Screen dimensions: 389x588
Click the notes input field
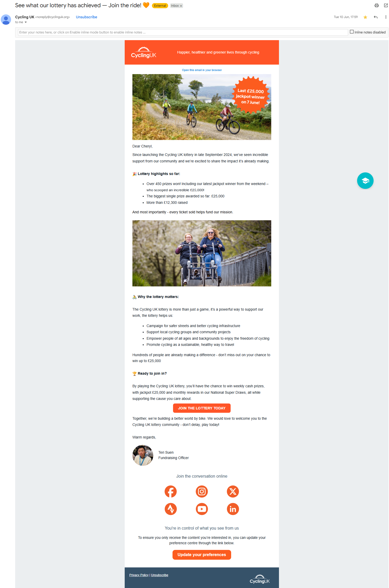(x=183, y=32)
